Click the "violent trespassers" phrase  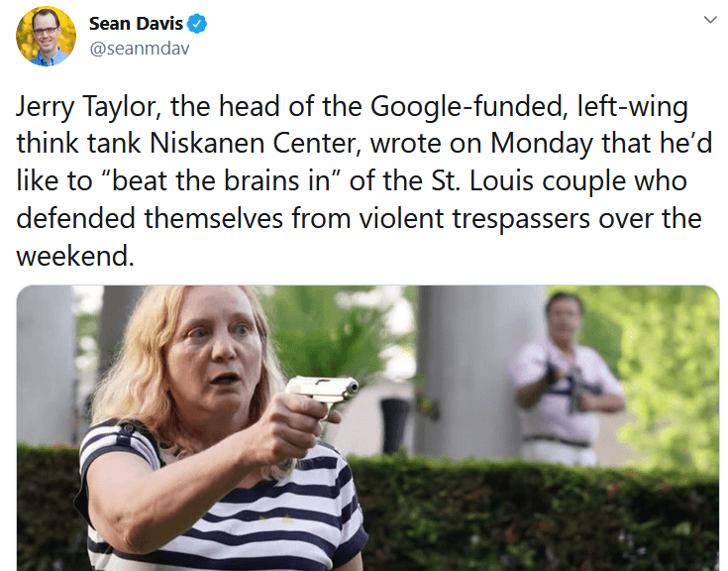click(474, 218)
